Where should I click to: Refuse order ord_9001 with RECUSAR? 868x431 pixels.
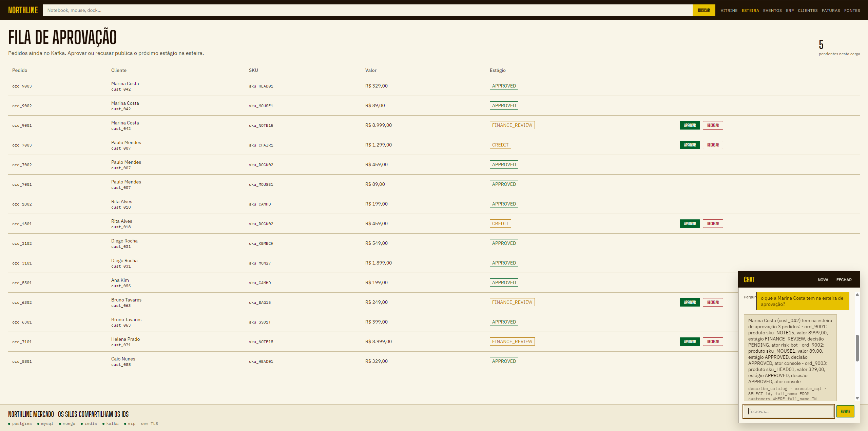click(713, 125)
